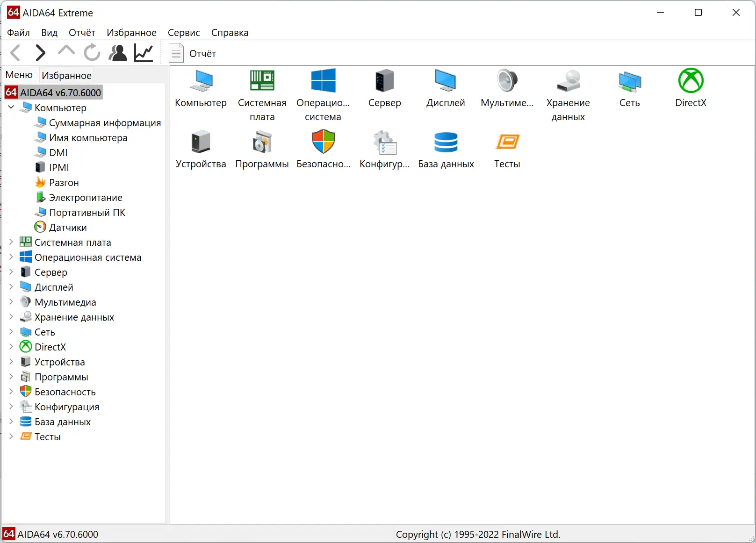Expand Системная плата in the sidebar

pos(11,242)
